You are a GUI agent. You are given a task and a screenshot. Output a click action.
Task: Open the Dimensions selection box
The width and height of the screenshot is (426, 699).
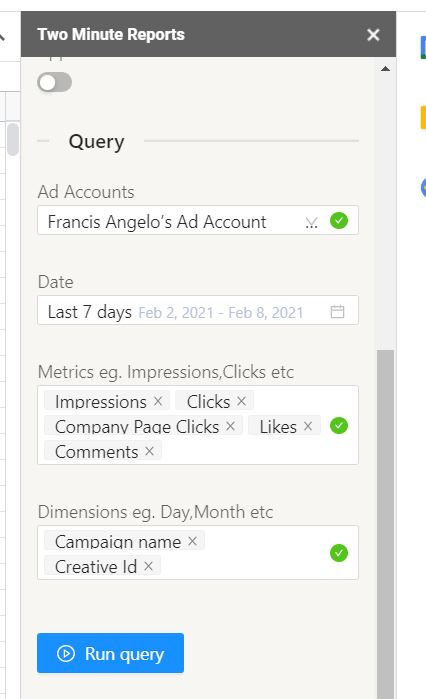[x=198, y=553]
